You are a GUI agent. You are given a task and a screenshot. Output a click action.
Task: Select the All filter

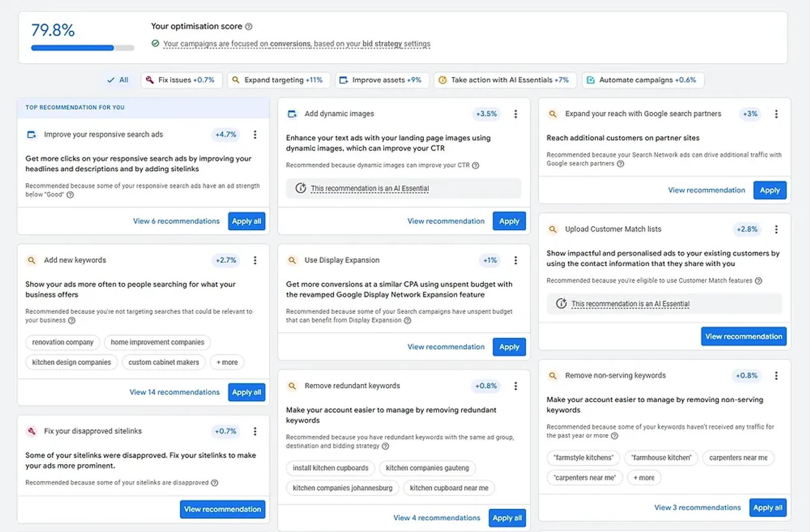(118, 80)
